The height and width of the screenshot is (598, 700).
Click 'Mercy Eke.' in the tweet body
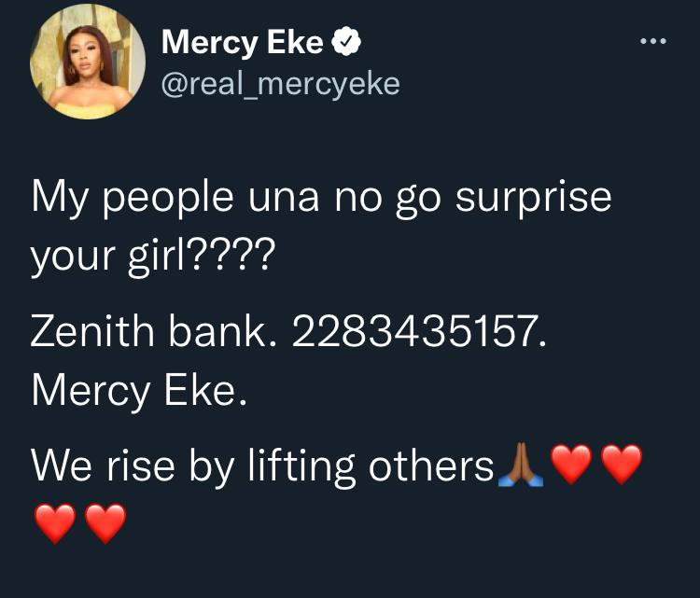[140, 390]
